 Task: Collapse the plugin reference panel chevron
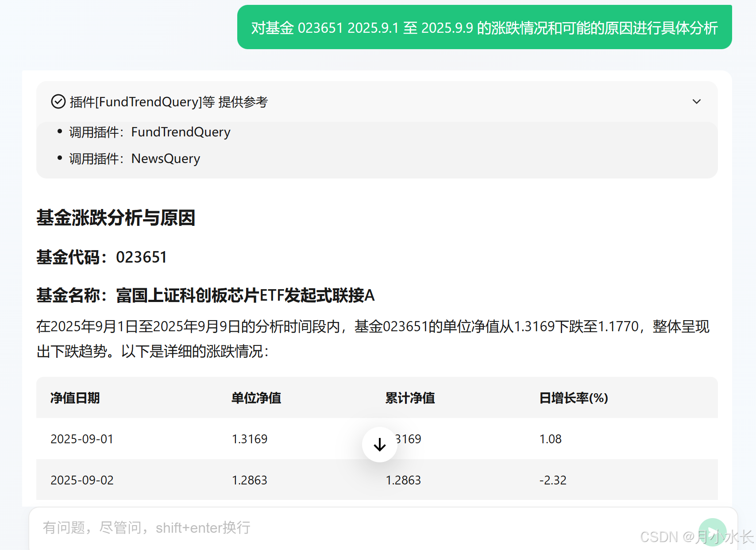point(696,102)
